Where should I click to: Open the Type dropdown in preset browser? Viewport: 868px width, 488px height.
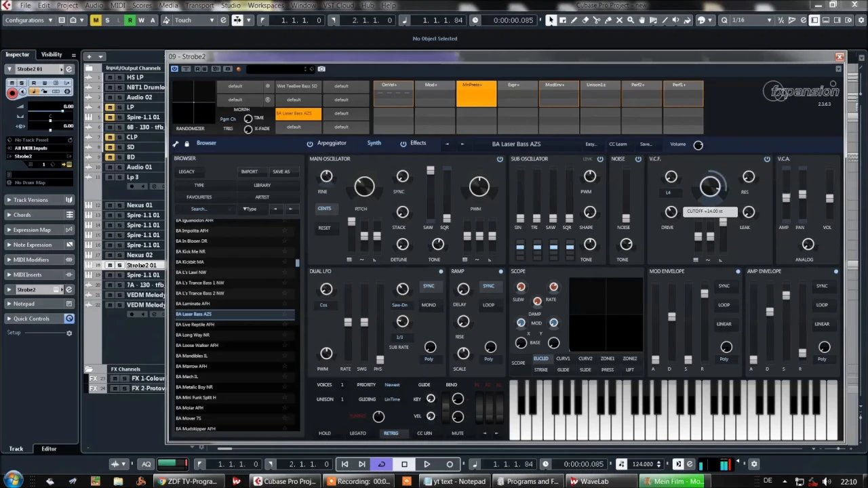pyautogui.click(x=250, y=209)
